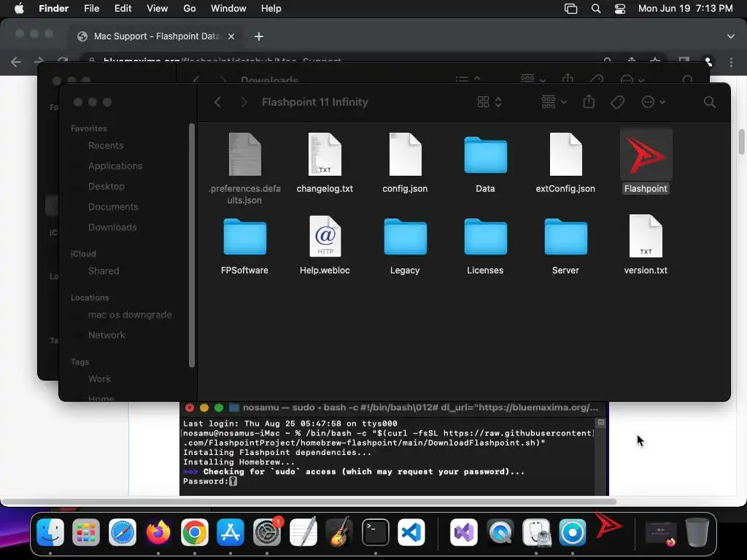The image size is (747, 560).
Task: Open the Action ellipsis dropdown in Finder
Action: pos(653,102)
